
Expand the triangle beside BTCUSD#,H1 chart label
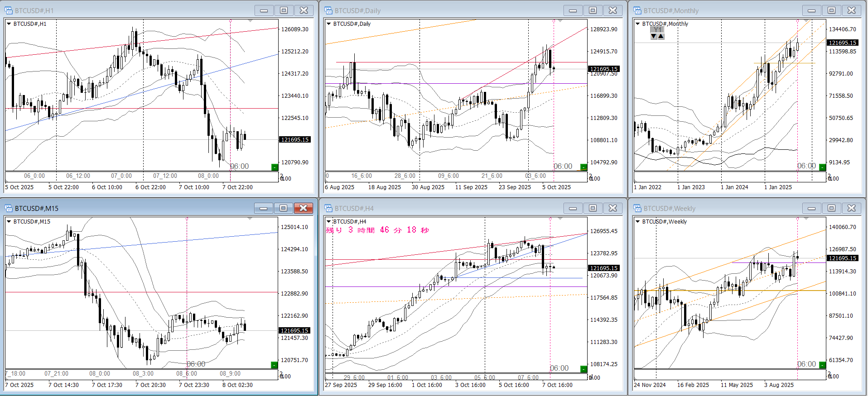(x=9, y=24)
